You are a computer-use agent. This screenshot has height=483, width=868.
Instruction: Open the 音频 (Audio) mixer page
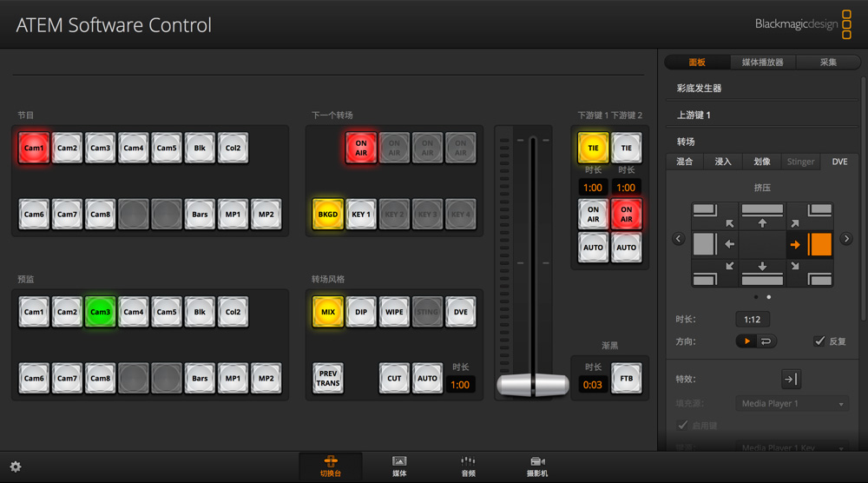(x=468, y=466)
